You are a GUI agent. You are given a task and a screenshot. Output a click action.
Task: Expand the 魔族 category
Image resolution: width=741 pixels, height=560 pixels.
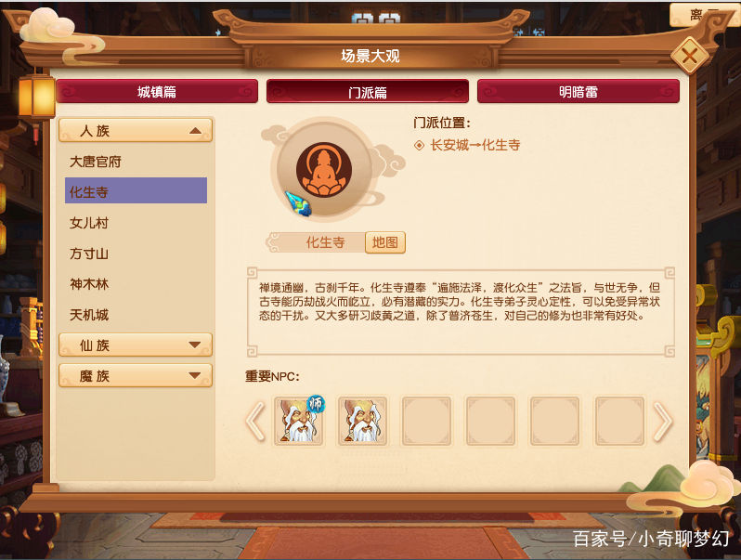pyautogui.click(x=136, y=376)
